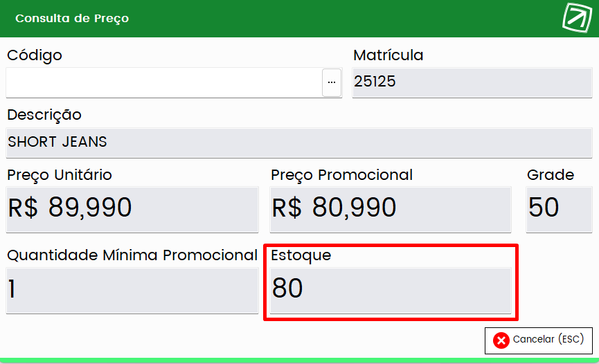Screen dimensions: 599x364
Task: Click the Quantidade Mínima Promocional value field
Action: click(x=132, y=291)
